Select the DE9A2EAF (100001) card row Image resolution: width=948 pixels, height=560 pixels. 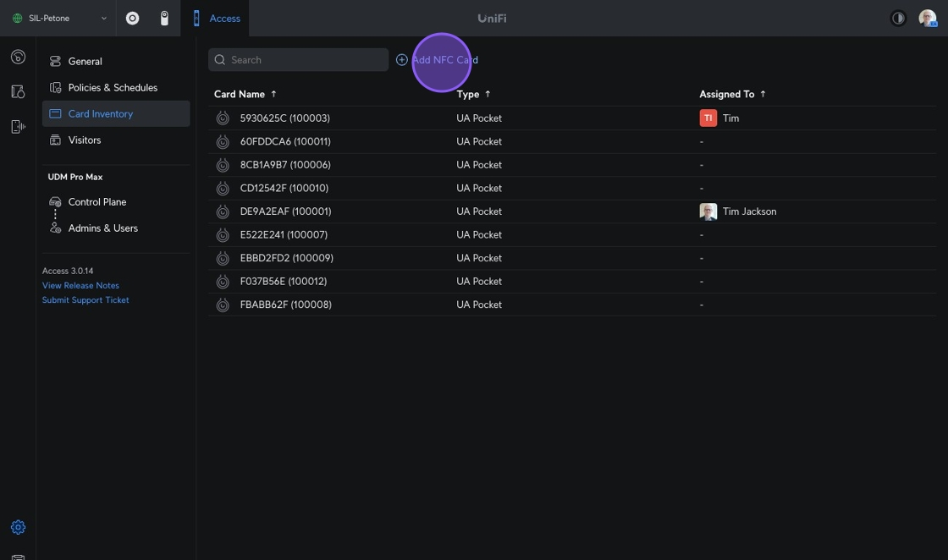pos(285,211)
